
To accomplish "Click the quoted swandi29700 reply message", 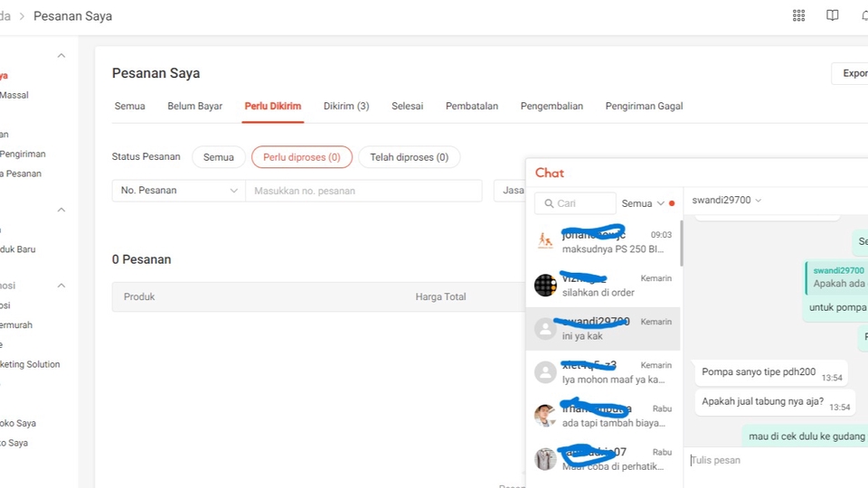I will 837,277.
